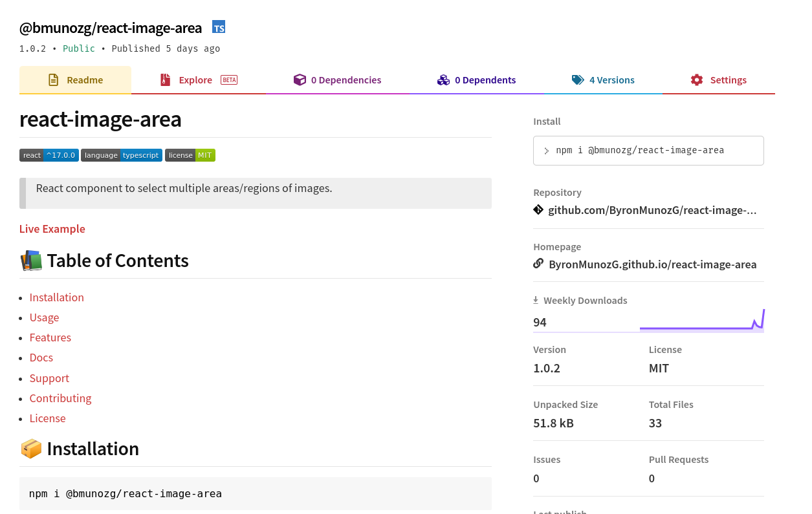
Task: Select the Readme book icon
Action: [x=52, y=80]
